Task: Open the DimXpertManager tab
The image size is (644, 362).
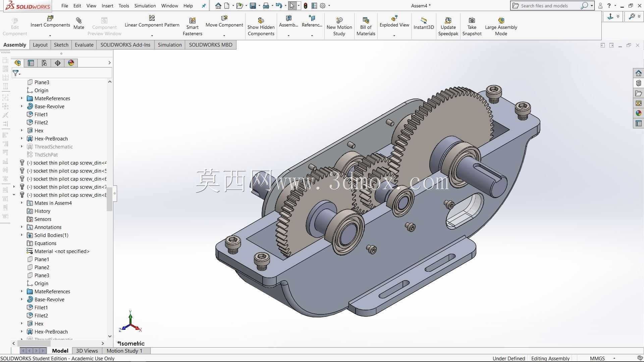Action: [58, 63]
